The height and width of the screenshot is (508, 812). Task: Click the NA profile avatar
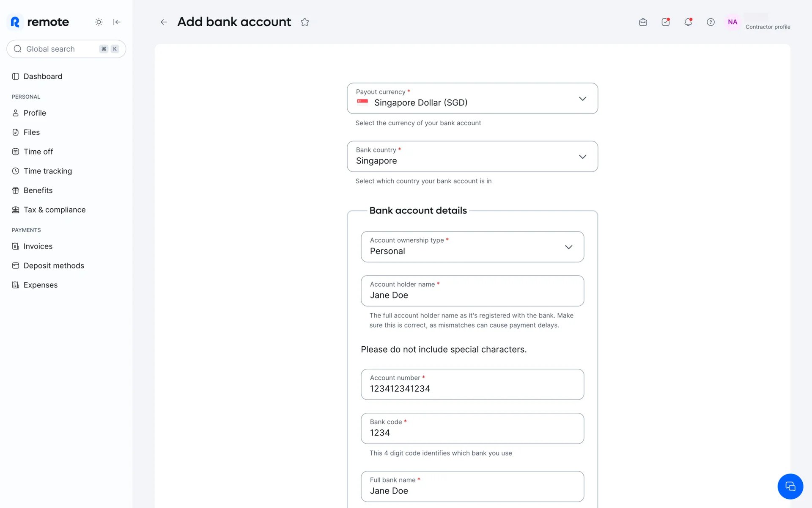click(x=732, y=22)
